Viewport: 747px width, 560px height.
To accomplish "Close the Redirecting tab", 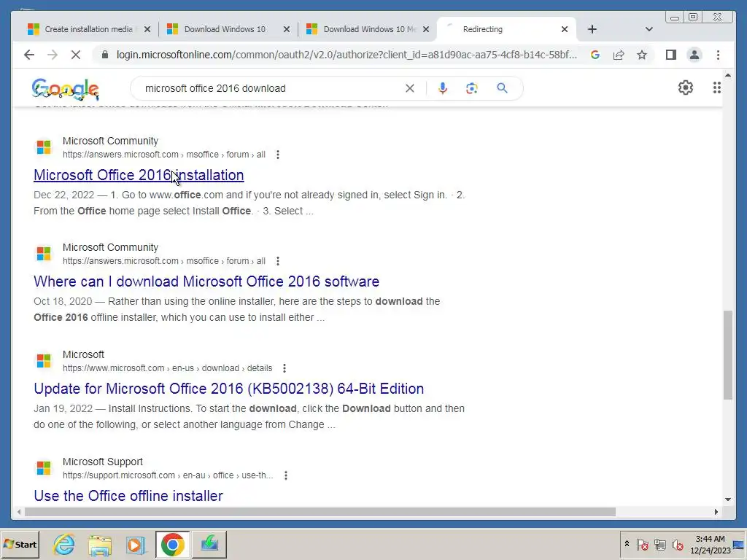I will click(565, 29).
